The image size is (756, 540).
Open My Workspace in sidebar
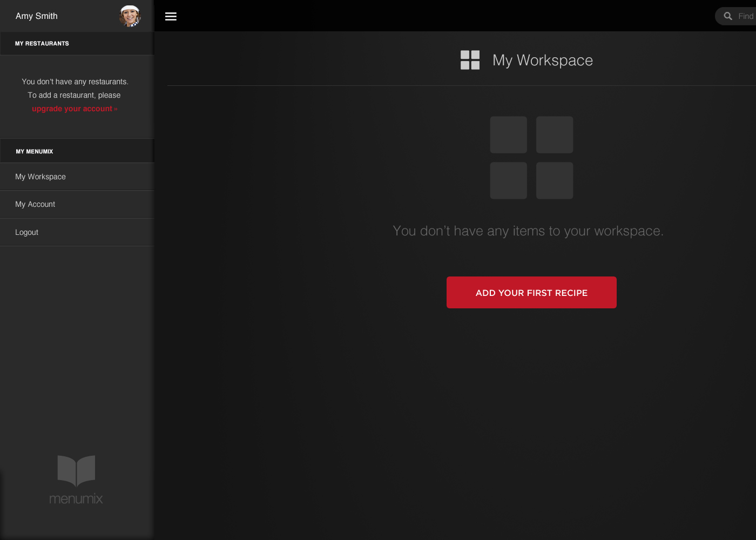(77, 177)
